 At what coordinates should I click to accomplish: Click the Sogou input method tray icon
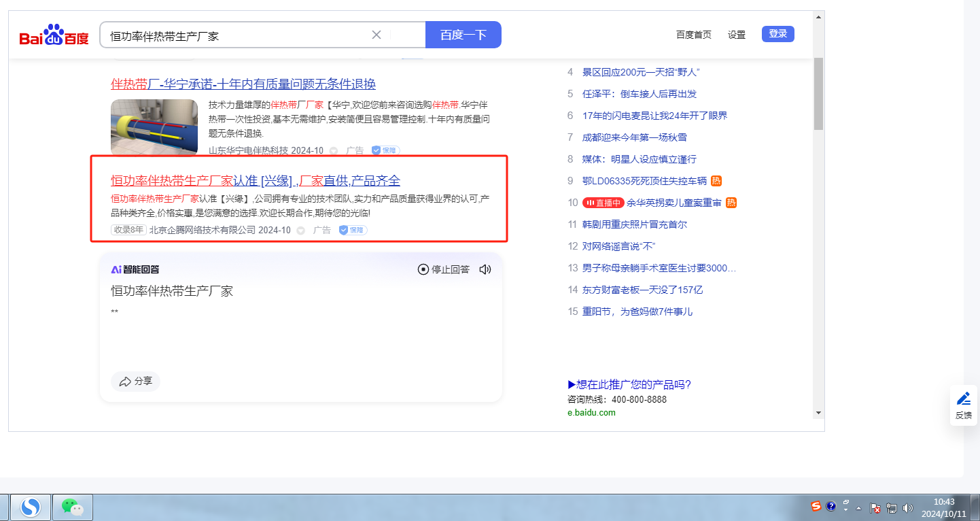(x=816, y=507)
